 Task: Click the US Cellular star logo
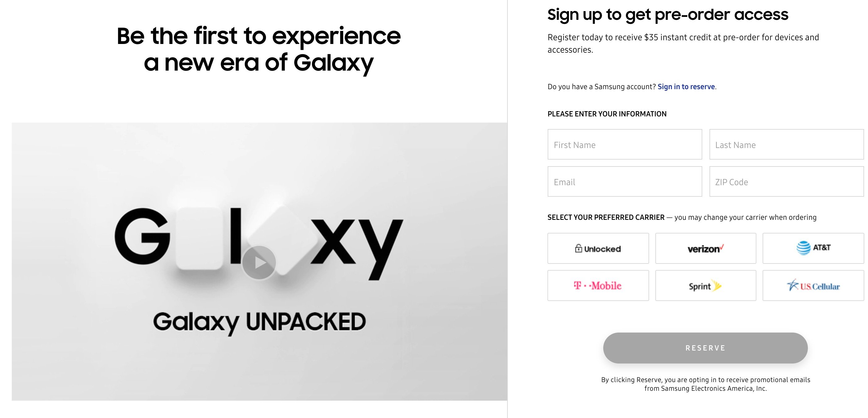point(793,285)
